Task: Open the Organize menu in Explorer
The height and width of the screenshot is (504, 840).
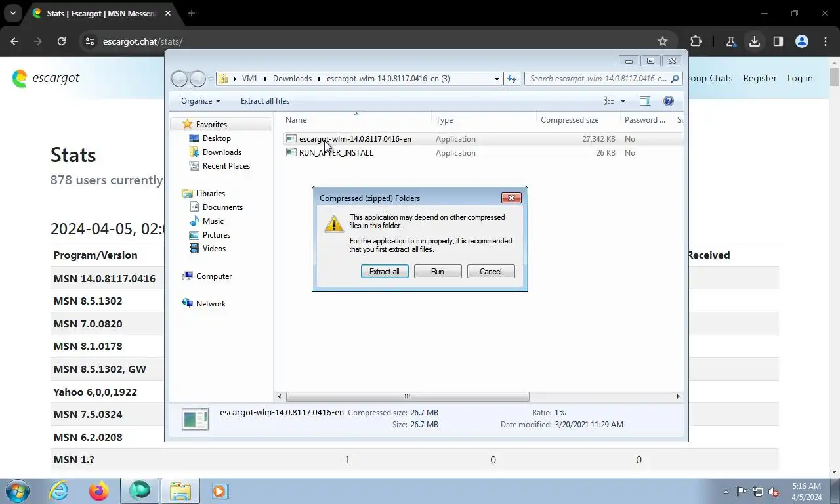Action: [201, 101]
